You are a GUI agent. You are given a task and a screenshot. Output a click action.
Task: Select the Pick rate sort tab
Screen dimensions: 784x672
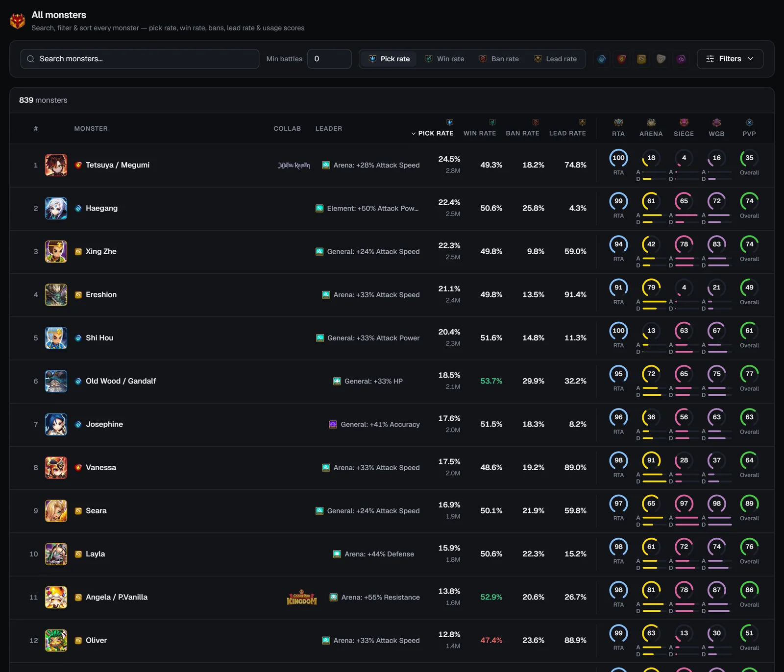[x=390, y=59]
